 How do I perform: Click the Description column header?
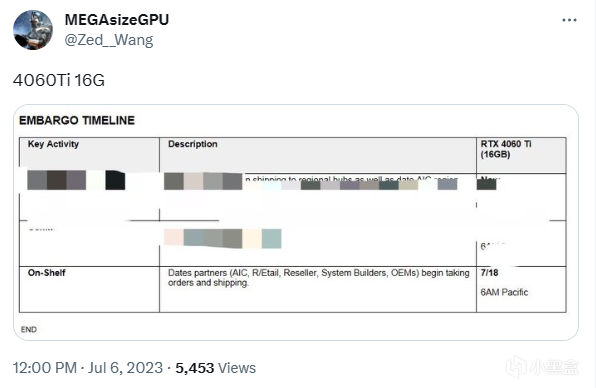tap(193, 144)
